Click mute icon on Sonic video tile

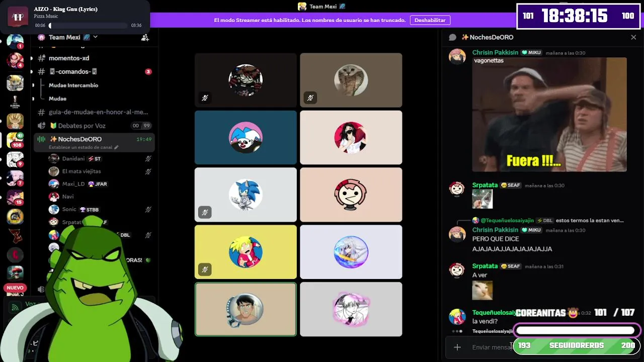[205, 213]
